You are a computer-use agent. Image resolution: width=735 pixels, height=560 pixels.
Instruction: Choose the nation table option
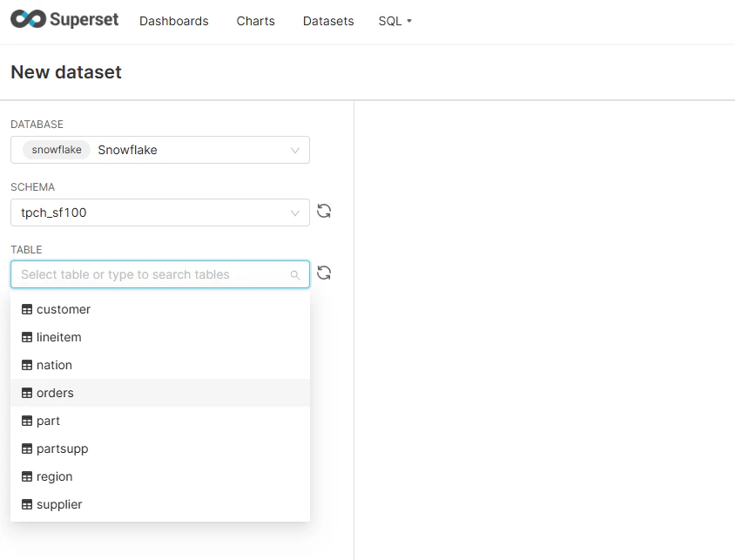(x=160, y=365)
